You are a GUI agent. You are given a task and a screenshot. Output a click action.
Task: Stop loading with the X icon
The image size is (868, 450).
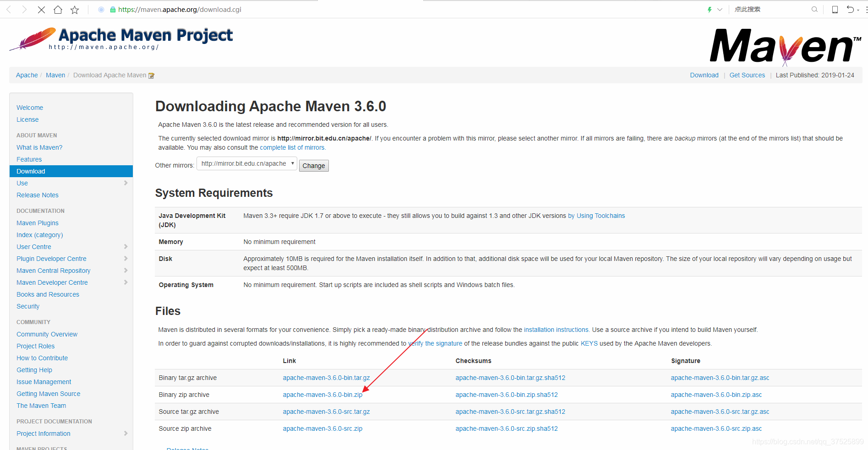41,10
